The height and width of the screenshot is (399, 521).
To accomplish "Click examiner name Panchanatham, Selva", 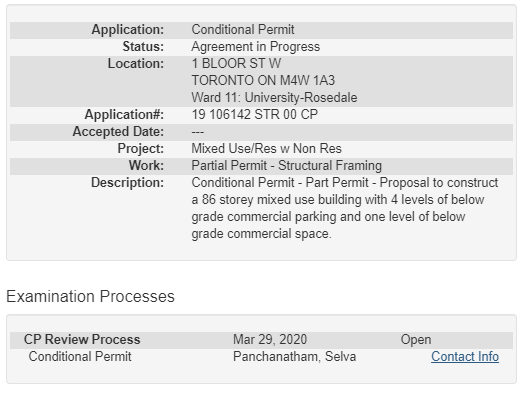I will (x=294, y=356).
